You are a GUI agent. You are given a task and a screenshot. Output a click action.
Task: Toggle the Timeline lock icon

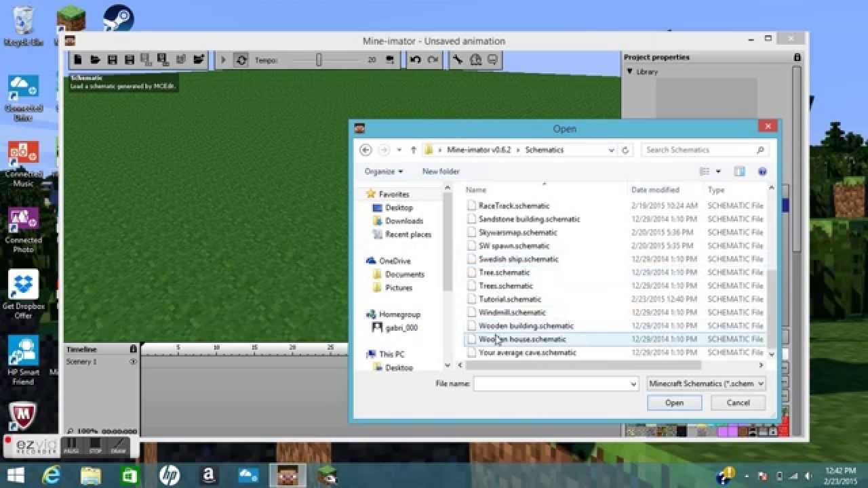[x=134, y=349]
